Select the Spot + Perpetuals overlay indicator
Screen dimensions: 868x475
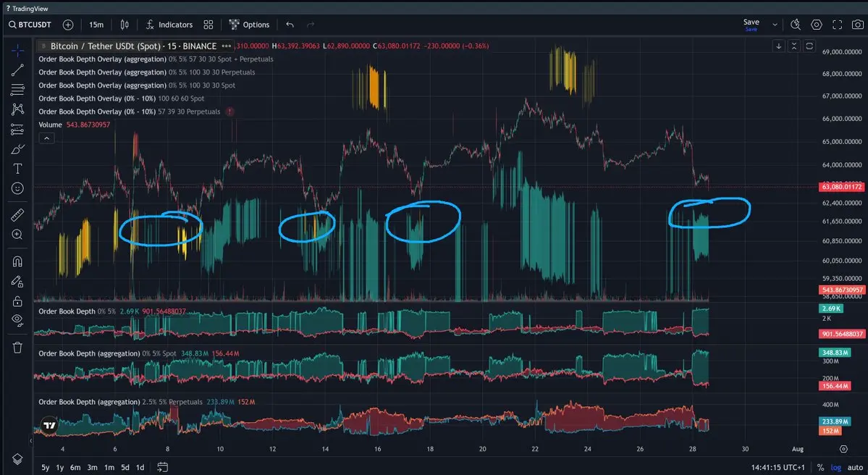point(156,59)
